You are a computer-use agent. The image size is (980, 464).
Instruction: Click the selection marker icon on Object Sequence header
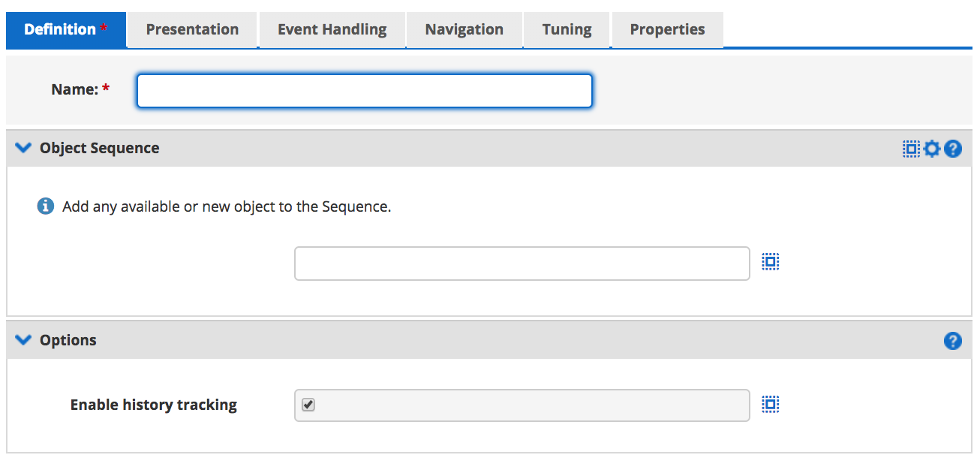click(x=910, y=148)
